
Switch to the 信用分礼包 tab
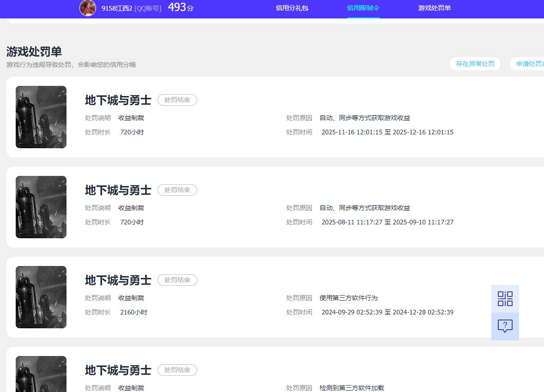pyautogui.click(x=292, y=8)
